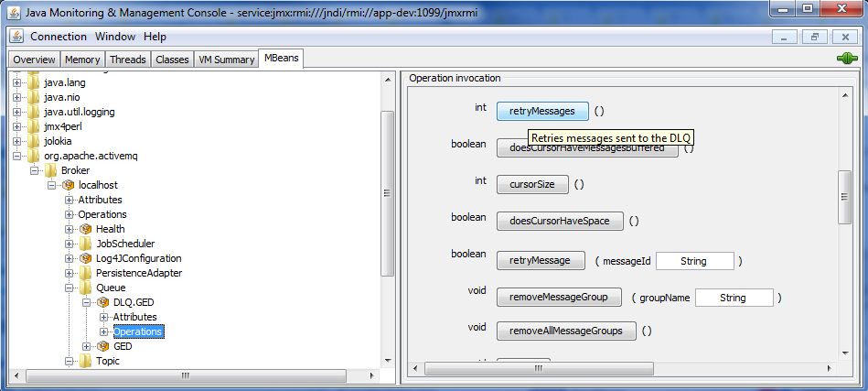Click the operations panel horizontal scrollbar thumb

539,368
